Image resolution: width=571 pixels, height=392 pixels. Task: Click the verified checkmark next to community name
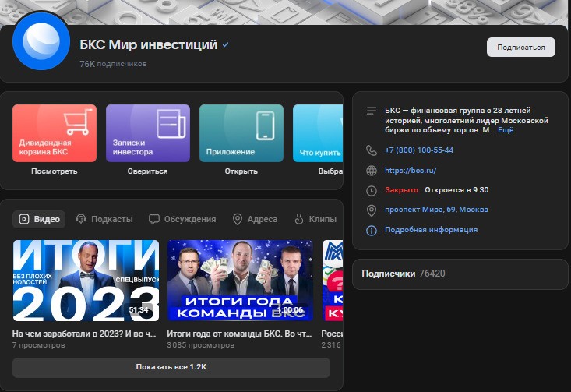coord(226,44)
